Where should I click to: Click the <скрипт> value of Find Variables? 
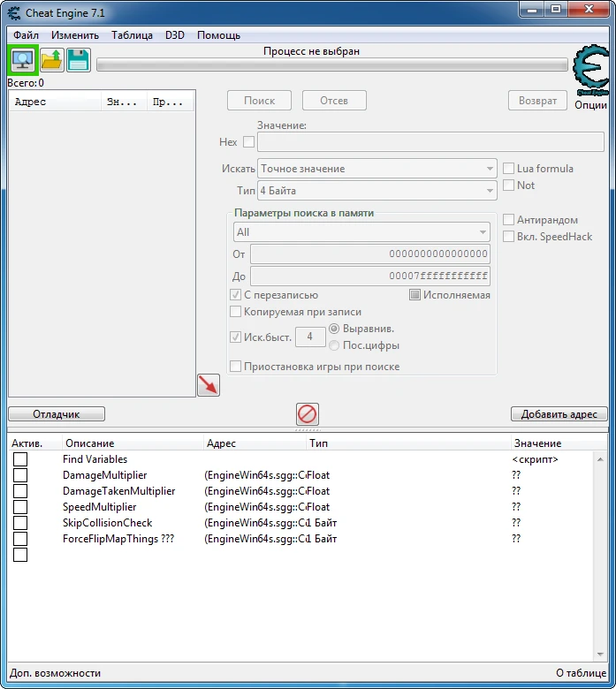[x=535, y=459]
